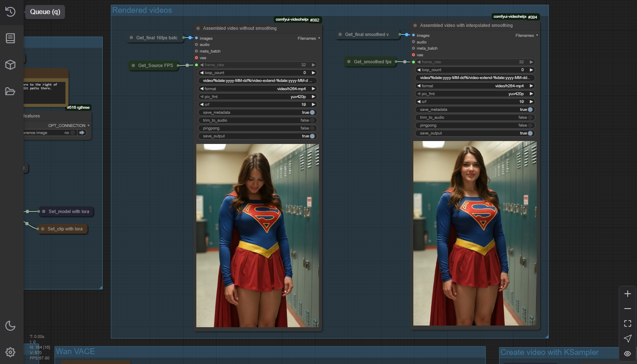
Task: Edit filename prefix in unsmoothed video node
Action: 258,81
